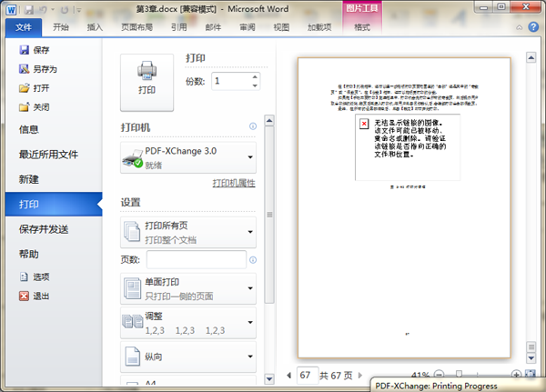This screenshot has width=546, height=392.
Task: Open the Word Help question mark icon
Action: point(533,26)
